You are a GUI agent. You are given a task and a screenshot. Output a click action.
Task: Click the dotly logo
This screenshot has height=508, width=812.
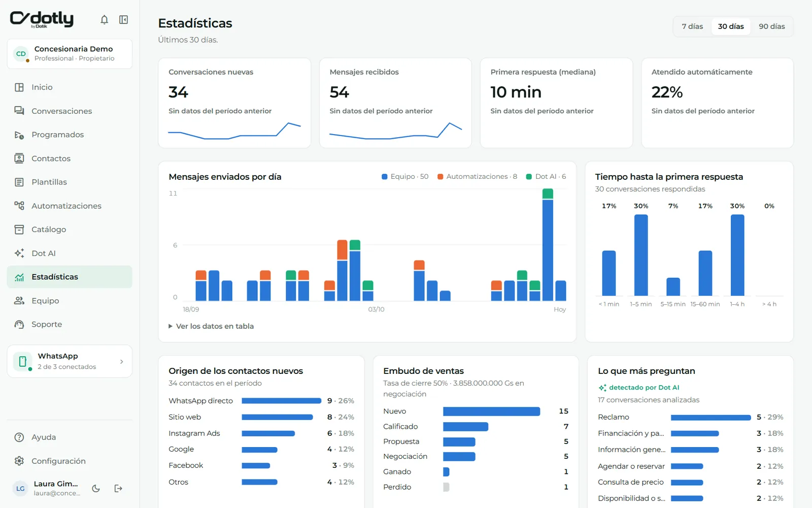point(42,19)
